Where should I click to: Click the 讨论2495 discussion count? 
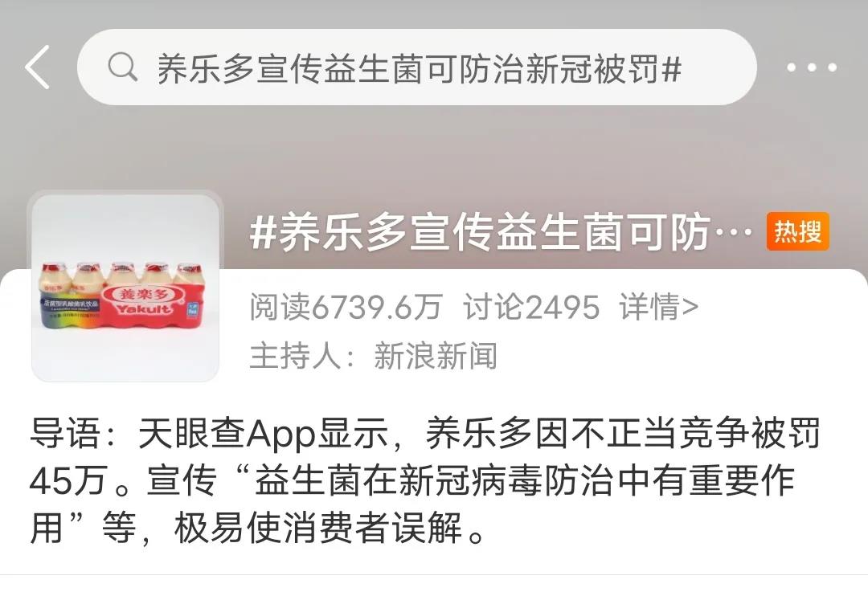[531, 307]
